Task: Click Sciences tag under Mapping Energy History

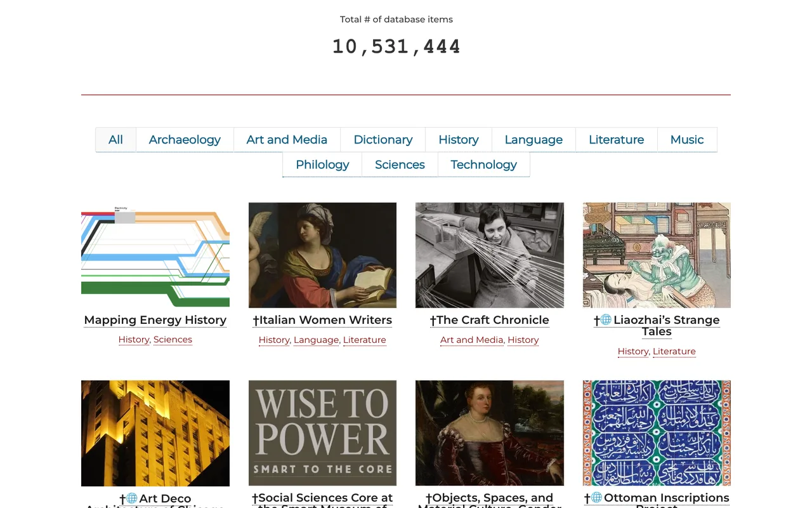Action: (173, 340)
